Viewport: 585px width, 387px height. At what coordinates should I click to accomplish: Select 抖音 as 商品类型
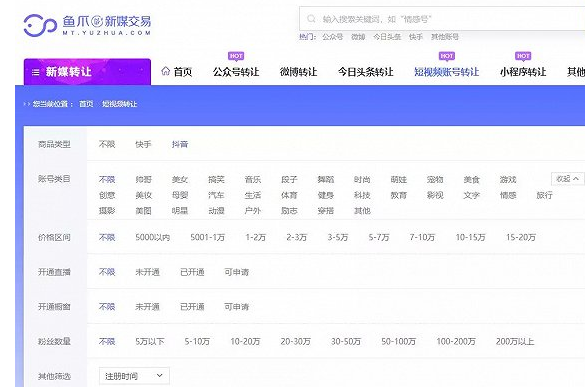coord(180,144)
